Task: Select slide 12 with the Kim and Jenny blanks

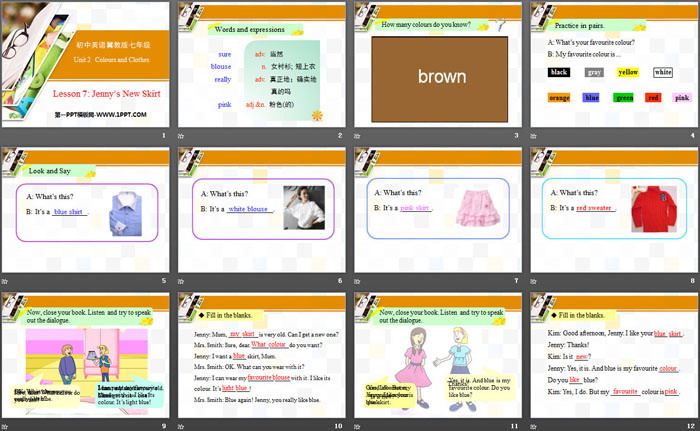Action: tap(614, 356)
